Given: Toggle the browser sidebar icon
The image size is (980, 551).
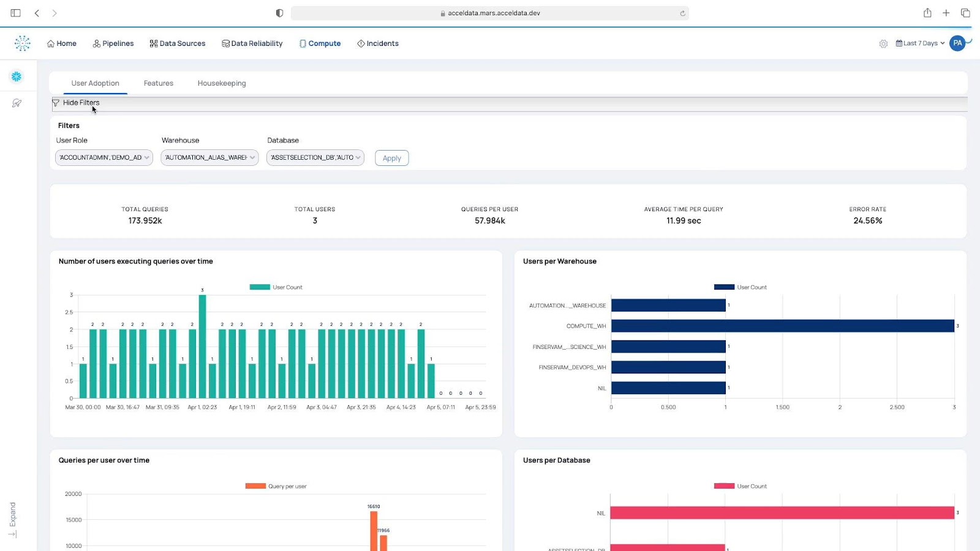Looking at the screenshot, I should [x=16, y=13].
